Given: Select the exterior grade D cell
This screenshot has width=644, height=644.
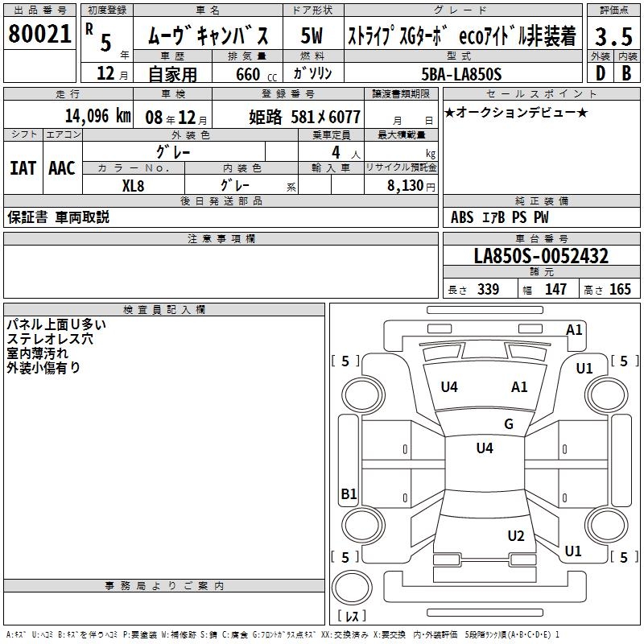Looking at the screenshot, I should pyautogui.click(x=601, y=72).
